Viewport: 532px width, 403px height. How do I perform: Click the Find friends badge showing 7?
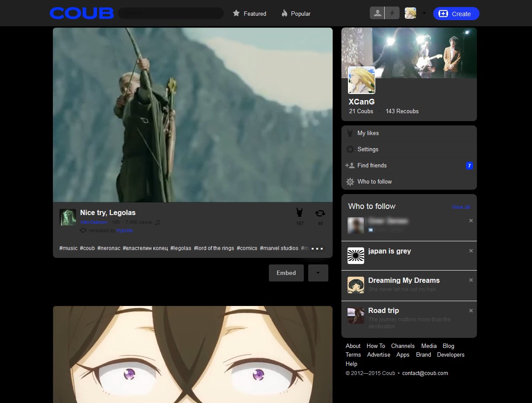pos(469,166)
